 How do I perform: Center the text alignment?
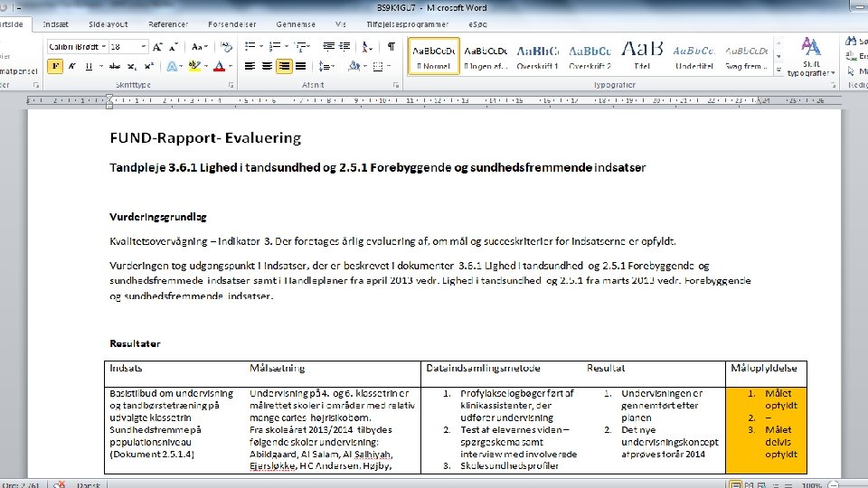coord(267,66)
